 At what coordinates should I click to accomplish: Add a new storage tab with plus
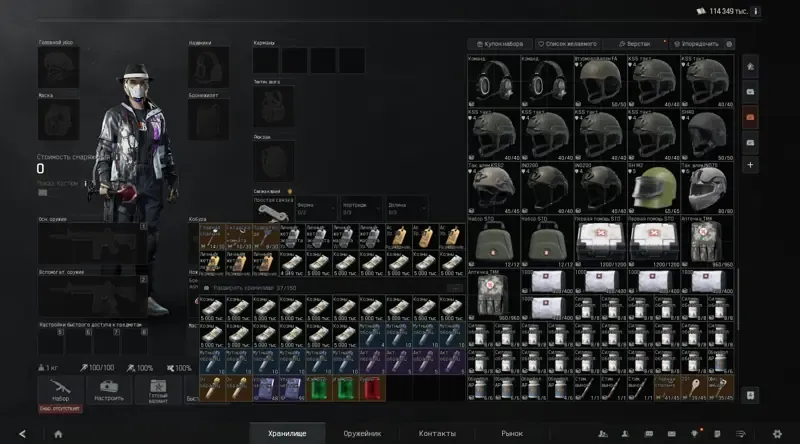coord(750,165)
